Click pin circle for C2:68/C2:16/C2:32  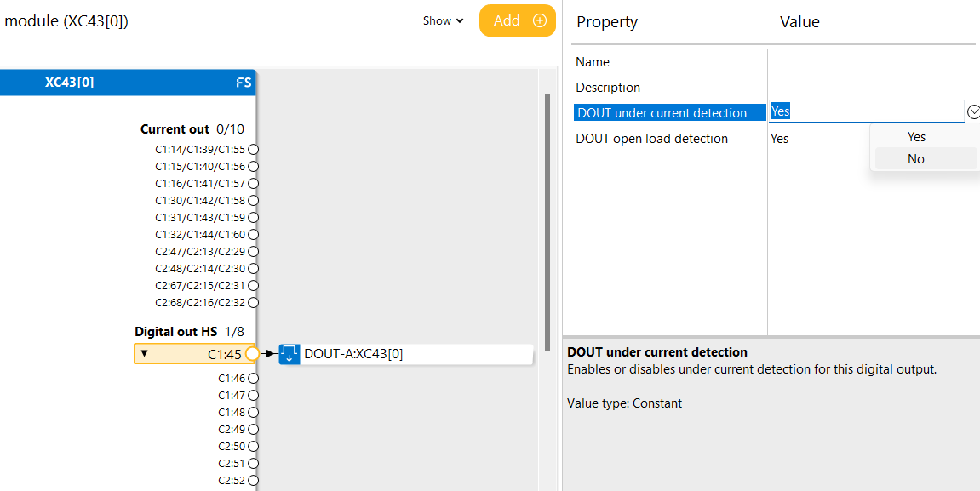pos(253,303)
